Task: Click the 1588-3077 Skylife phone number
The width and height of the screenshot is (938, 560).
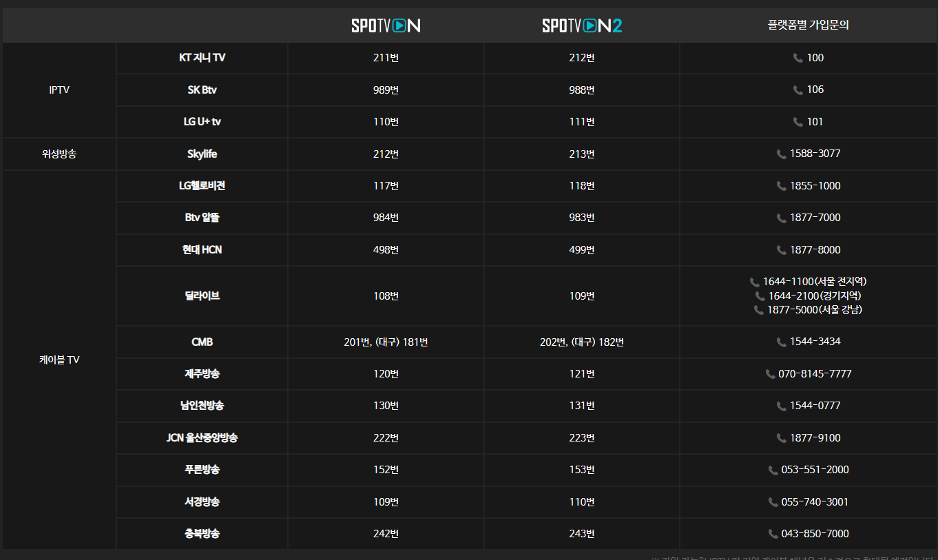Action: point(815,154)
